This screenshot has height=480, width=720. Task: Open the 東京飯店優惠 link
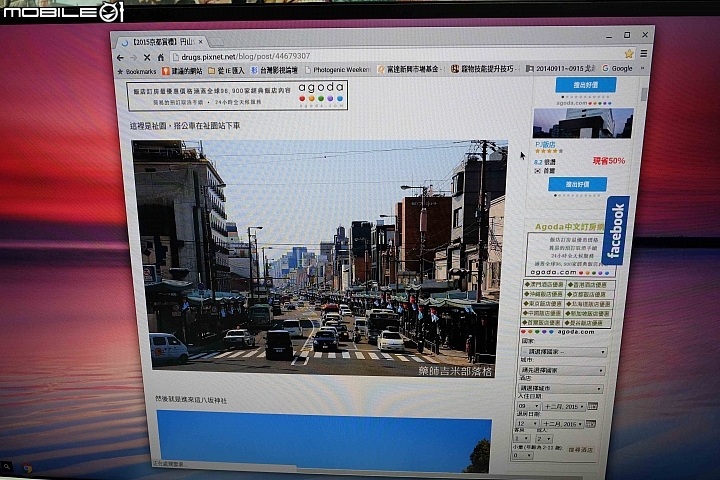coord(543,304)
